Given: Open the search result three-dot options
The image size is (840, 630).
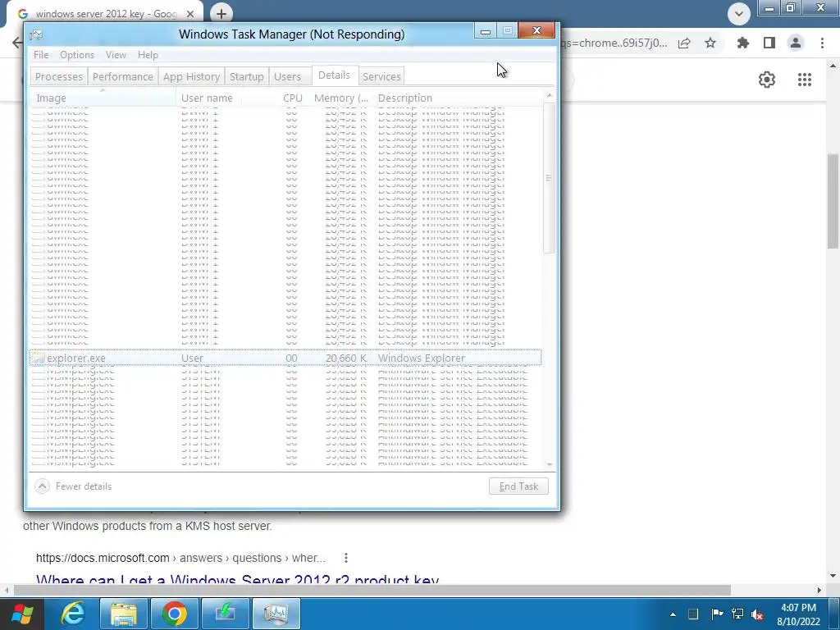Looking at the screenshot, I should 346,558.
